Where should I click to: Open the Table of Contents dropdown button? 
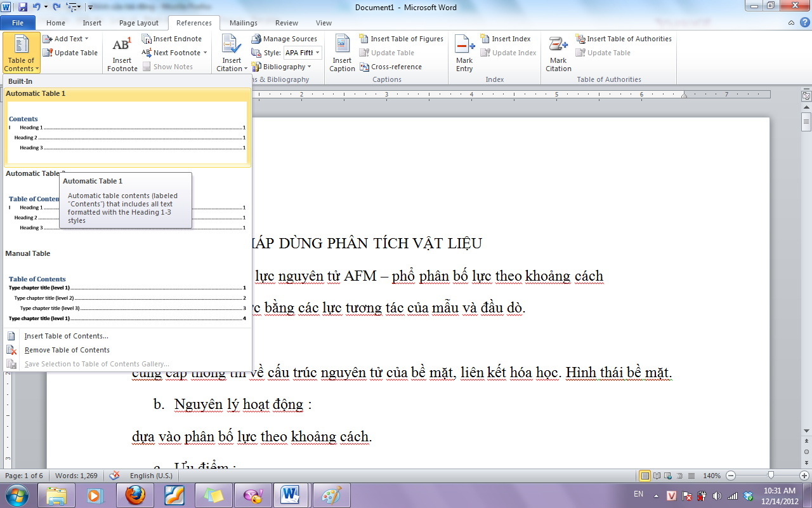point(21,53)
